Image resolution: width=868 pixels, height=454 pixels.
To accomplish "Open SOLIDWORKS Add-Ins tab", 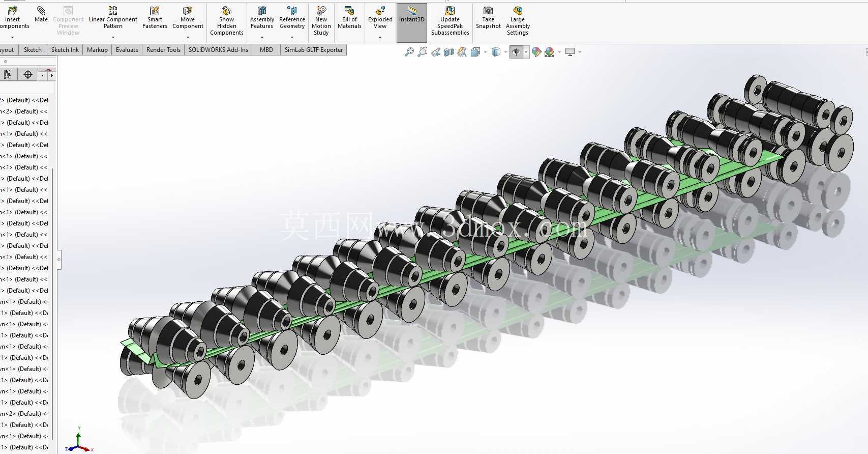I will [218, 50].
